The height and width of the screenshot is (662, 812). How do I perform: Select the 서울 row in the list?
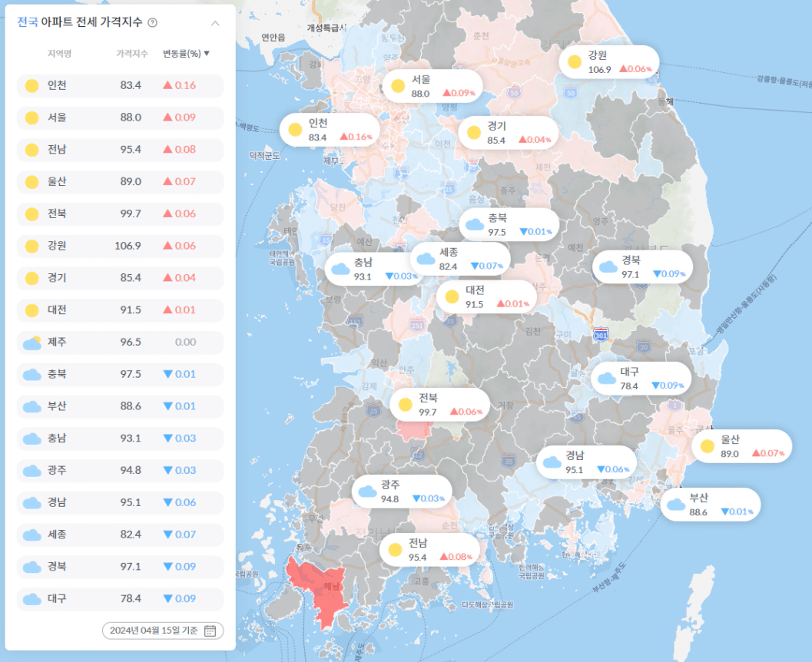coord(121,118)
